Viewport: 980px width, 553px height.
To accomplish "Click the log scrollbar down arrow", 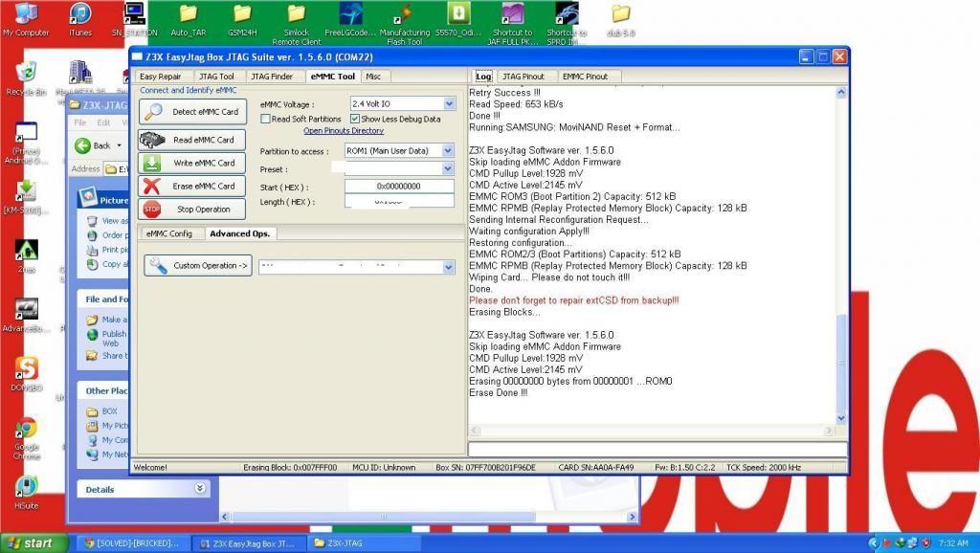I will click(x=841, y=419).
